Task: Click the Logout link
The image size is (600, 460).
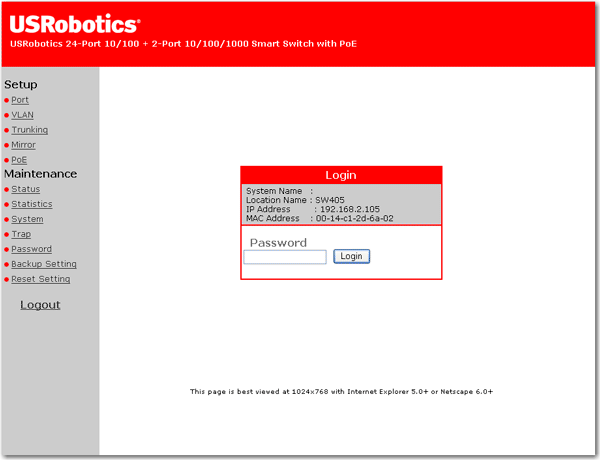Action: [x=40, y=305]
